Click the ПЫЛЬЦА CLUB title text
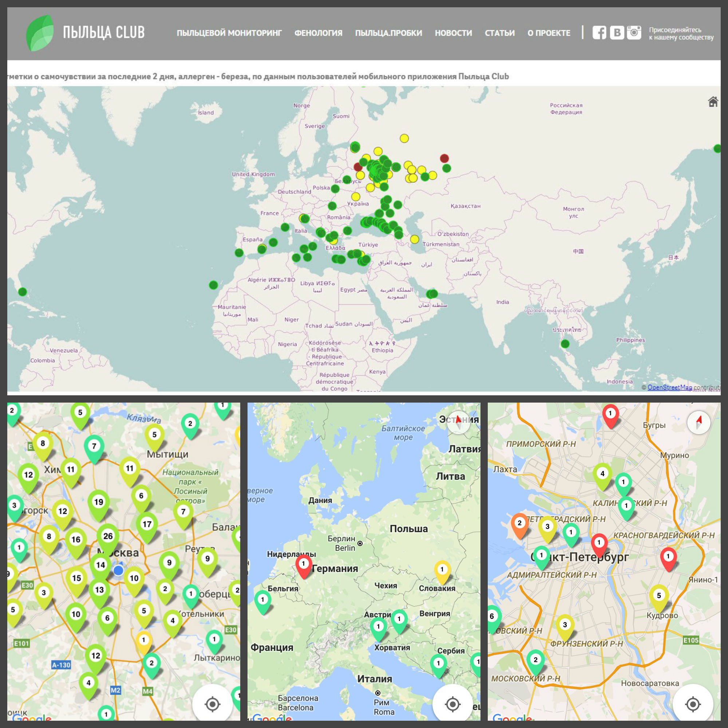728x728 pixels. [104, 32]
